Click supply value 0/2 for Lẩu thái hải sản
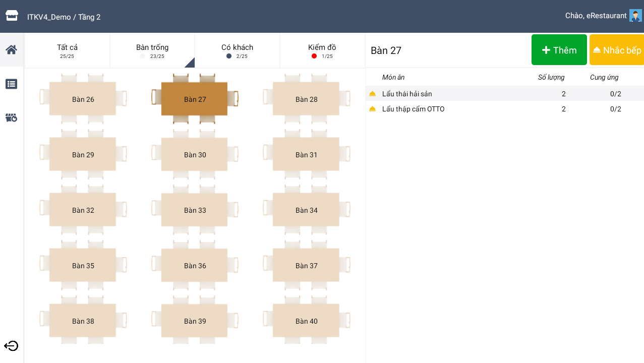Screen dimensions: 644x363 tap(615, 94)
